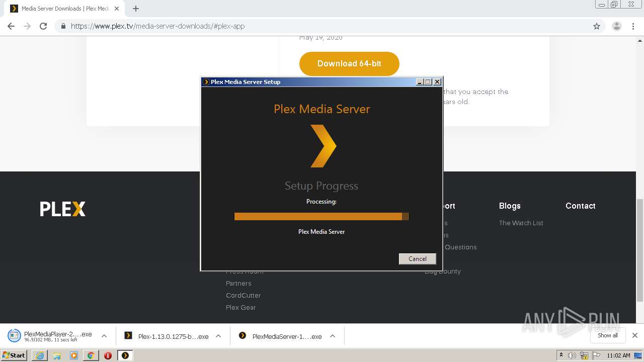Screen dimensions: 644x362
Task: Close the Chrome downloads bar
Action: [635, 335]
